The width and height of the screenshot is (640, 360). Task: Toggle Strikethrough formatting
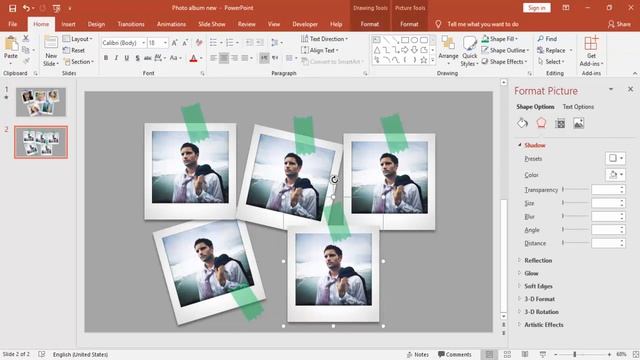point(148,58)
